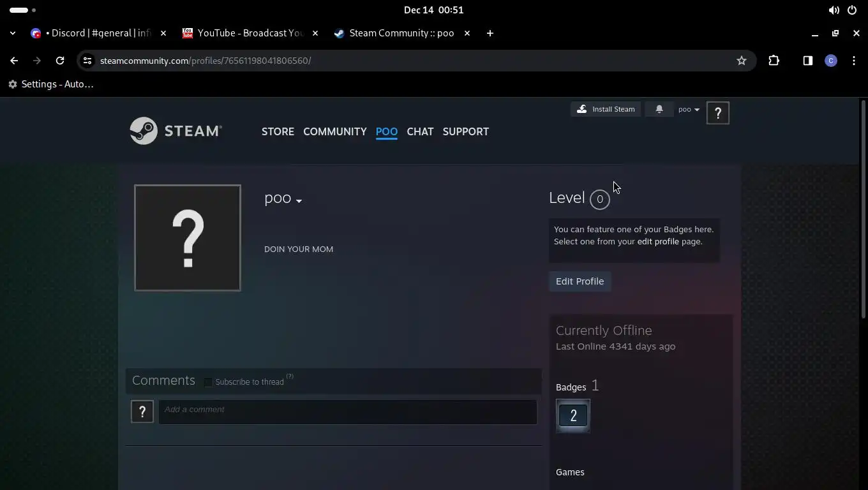Close the Steam Community tab
The image size is (868, 490).
point(467,33)
